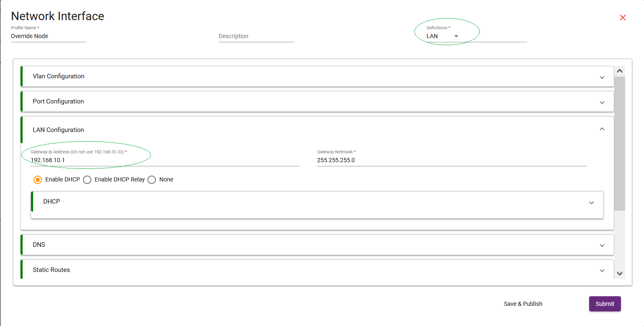Click the Static Routes panel title
644x326 pixels.
tap(51, 270)
